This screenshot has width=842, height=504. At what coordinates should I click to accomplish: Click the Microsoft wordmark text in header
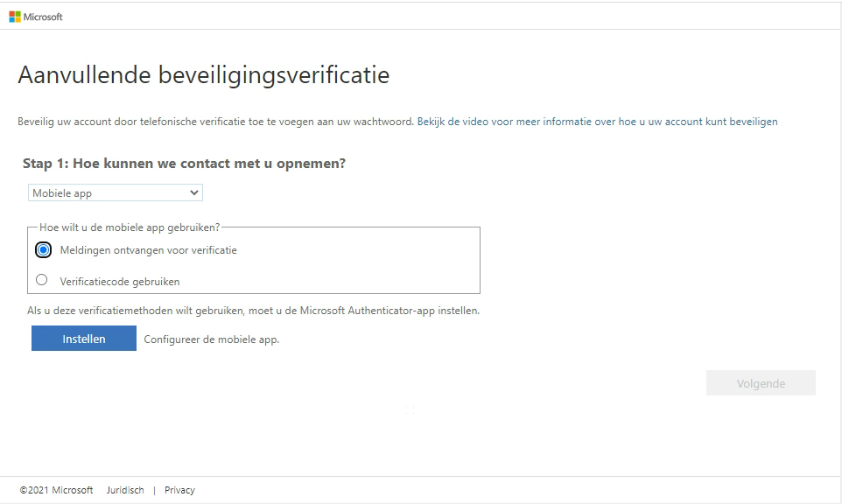(x=43, y=17)
